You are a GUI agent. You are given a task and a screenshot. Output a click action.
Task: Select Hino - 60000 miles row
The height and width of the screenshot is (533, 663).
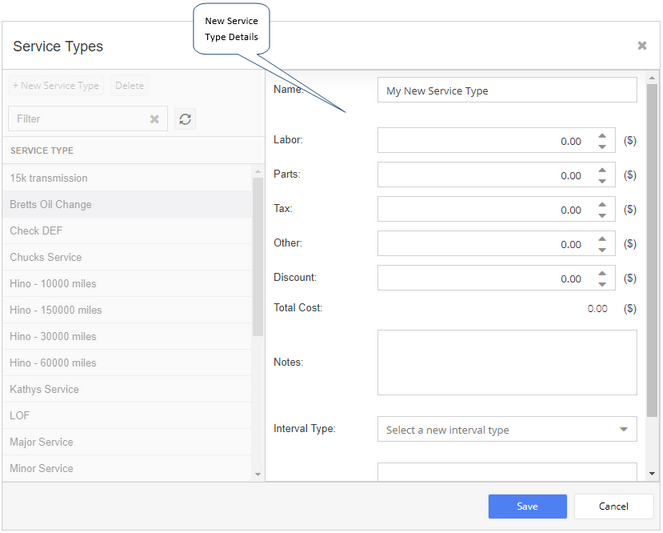(x=127, y=363)
